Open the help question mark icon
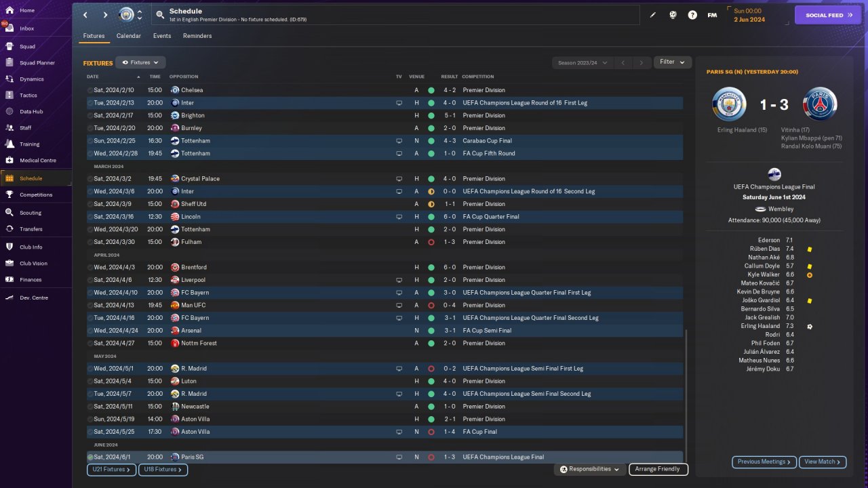This screenshot has width=868, height=488. coord(692,15)
